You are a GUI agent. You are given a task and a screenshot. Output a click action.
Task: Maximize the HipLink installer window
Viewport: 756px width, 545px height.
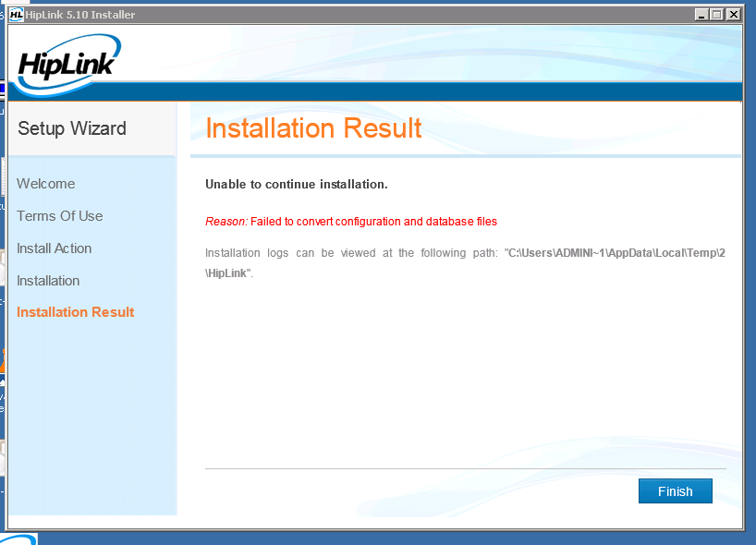(717, 15)
